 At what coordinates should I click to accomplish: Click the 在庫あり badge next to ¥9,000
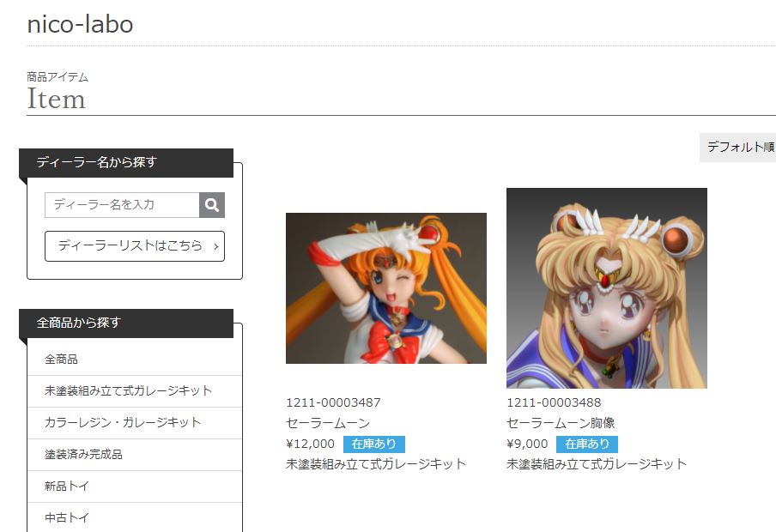pos(587,444)
